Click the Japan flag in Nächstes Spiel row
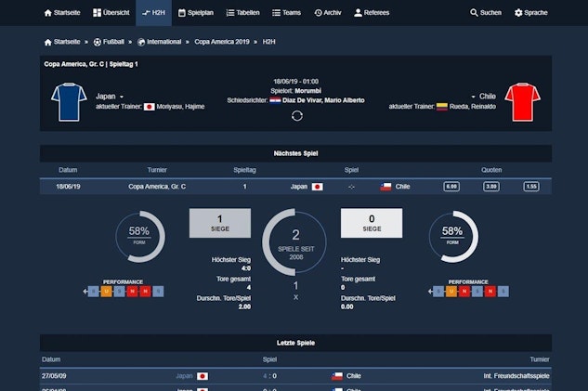Image resolution: width=588 pixels, height=391 pixels. coord(318,187)
